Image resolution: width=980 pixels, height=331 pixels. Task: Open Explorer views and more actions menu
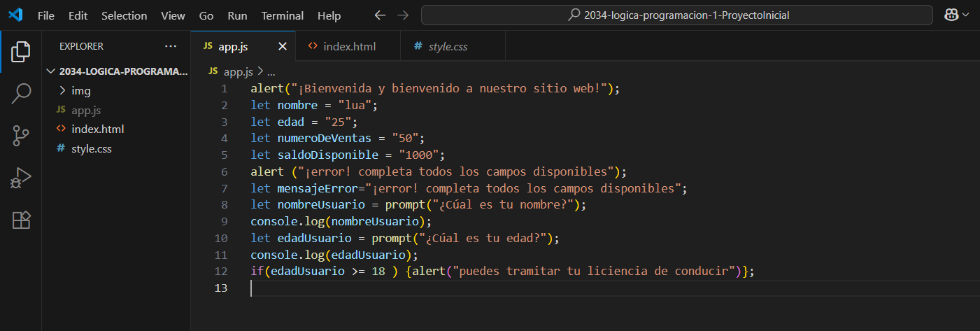(x=171, y=46)
